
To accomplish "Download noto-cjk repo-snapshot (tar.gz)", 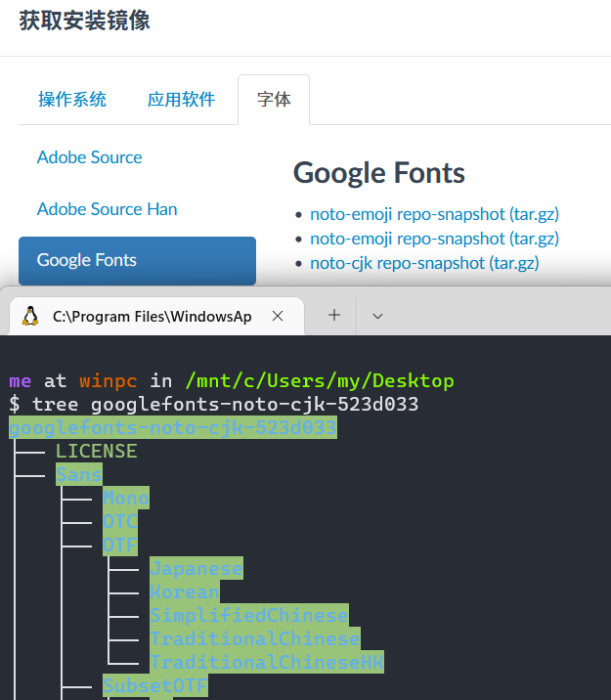I will click(x=424, y=263).
